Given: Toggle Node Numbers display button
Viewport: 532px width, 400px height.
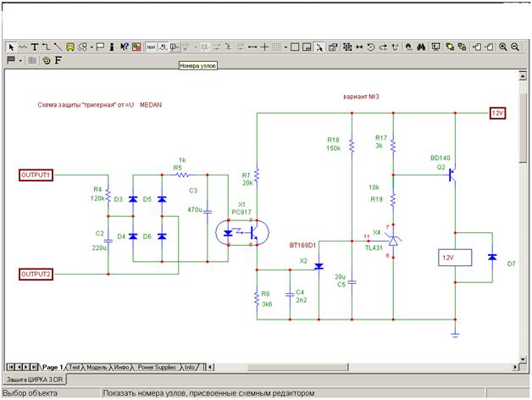Looking at the screenshot, I should pyautogui.click(x=175, y=47).
